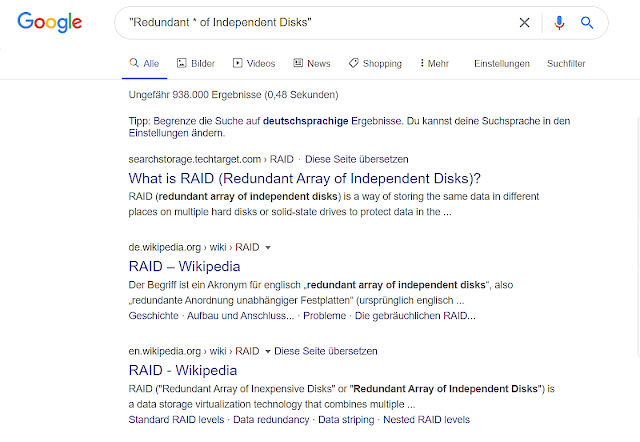Click the English Wikipedia snippet text
Image resolution: width=640 pixels, height=442 pixels.
tap(342, 396)
